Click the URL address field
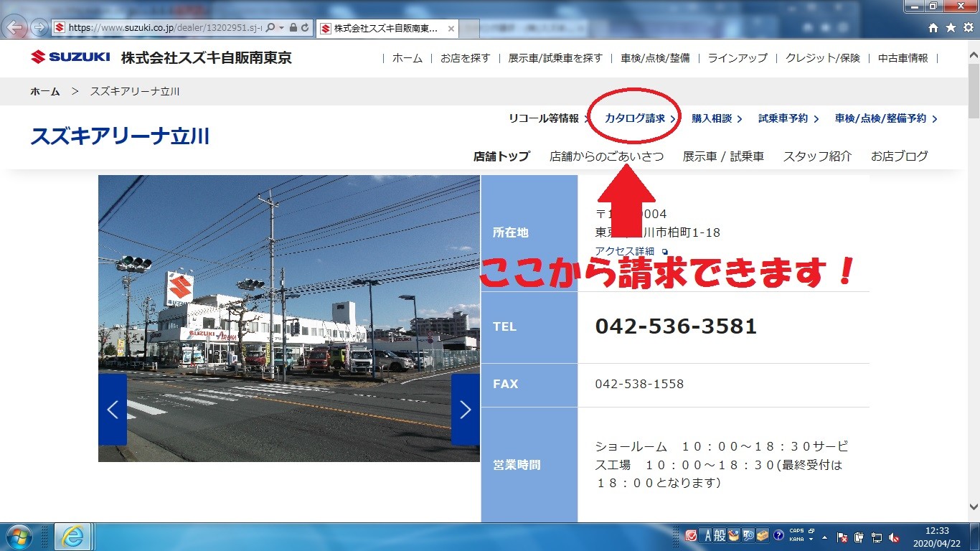 165,28
